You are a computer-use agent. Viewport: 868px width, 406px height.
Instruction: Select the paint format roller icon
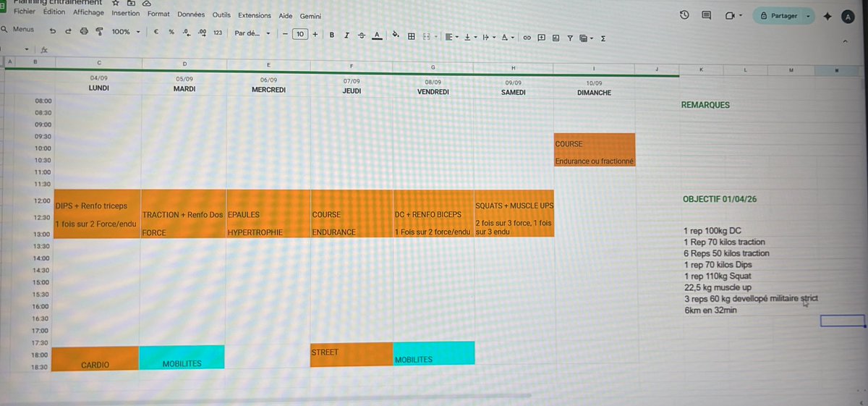[x=99, y=32]
